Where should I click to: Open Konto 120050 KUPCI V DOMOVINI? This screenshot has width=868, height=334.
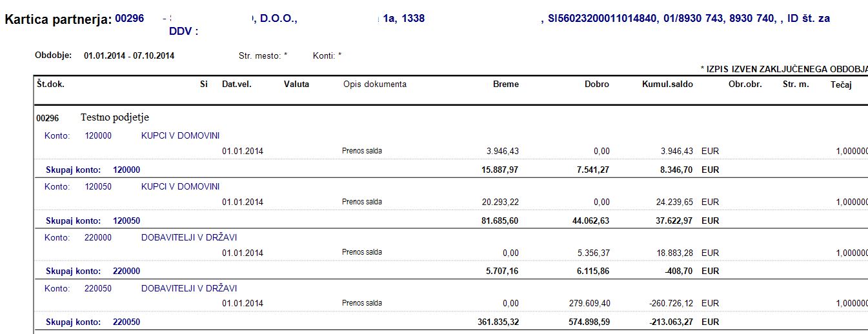[x=132, y=187]
